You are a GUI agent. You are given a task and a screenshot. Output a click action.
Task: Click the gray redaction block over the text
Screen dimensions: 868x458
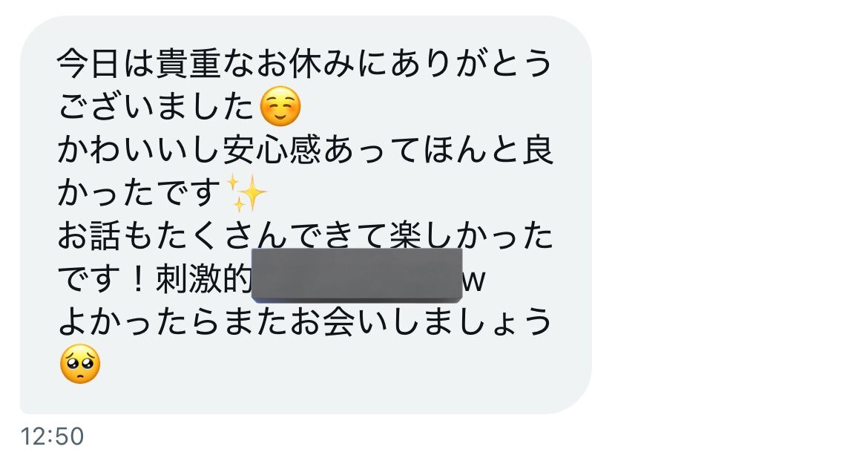click(x=357, y=275)
